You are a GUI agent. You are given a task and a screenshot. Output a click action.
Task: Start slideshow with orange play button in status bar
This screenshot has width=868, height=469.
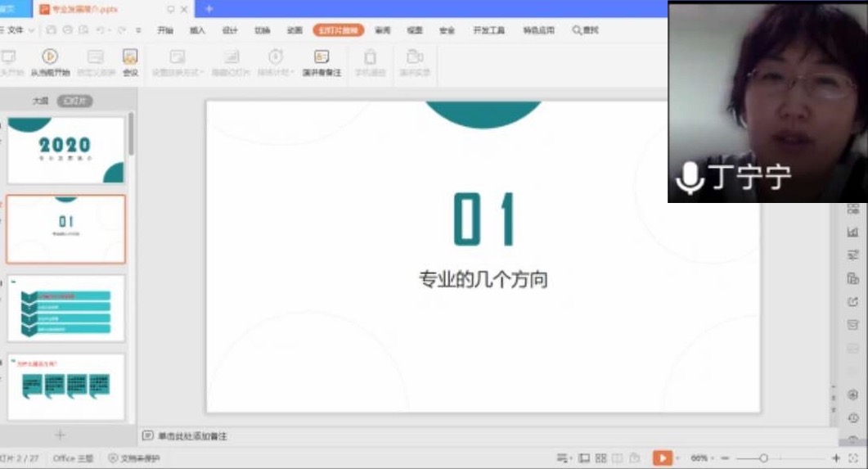663,458
